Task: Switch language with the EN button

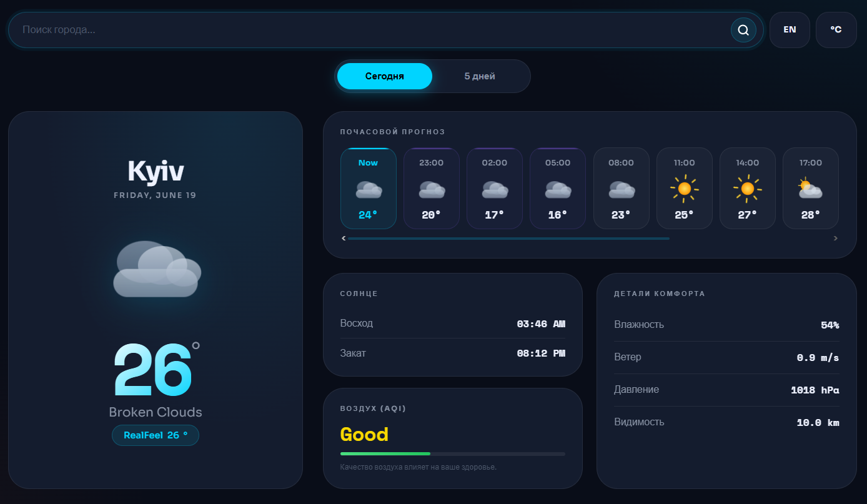Action: (790, 30)
